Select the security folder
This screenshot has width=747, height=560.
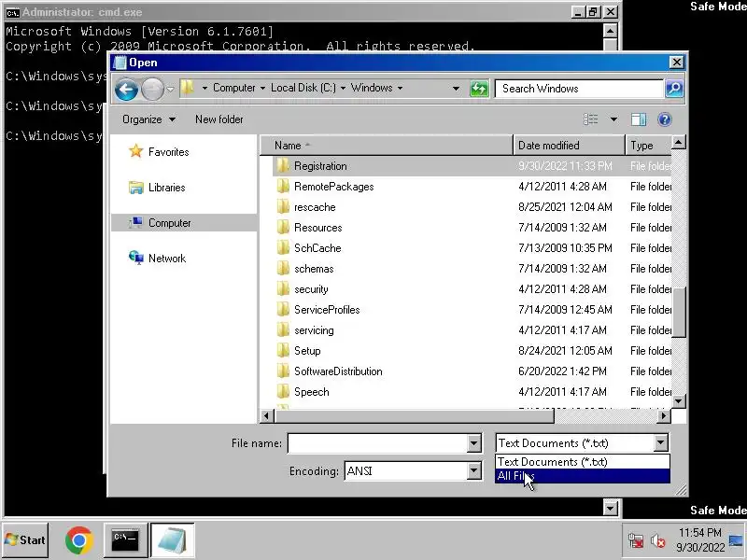point(472,288)
